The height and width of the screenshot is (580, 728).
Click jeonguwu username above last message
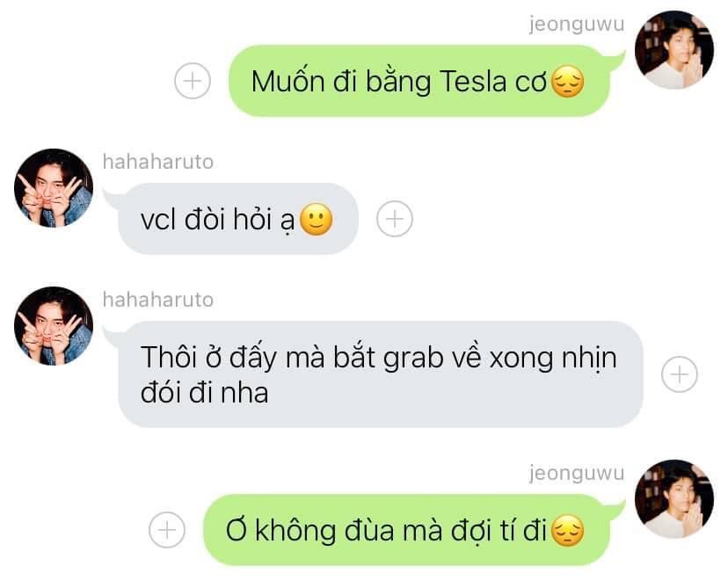pyautogui.click(x=577, y=474)
